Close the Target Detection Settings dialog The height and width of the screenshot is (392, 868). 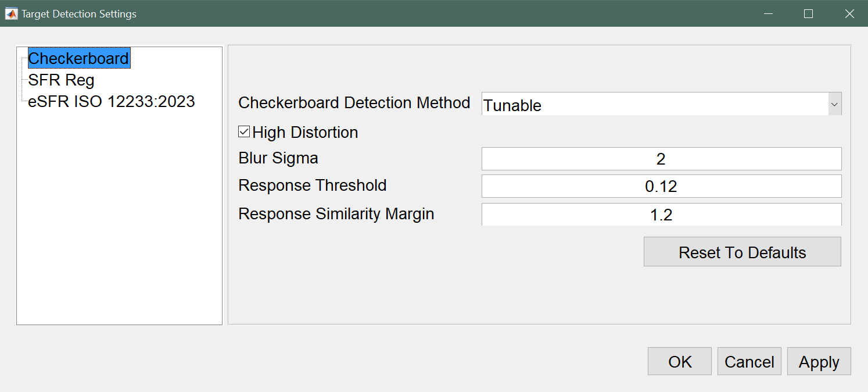[x=849, y=13]
